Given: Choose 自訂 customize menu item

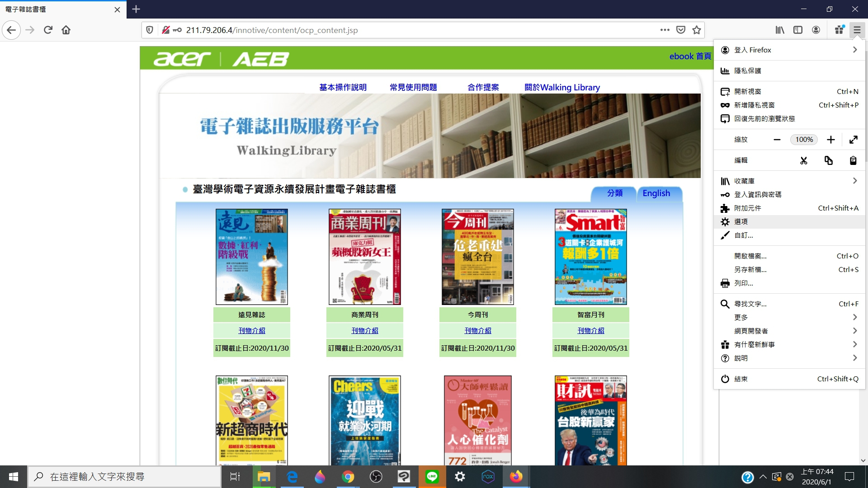Looking at the screenshot, I should click(x=789, y=235).
